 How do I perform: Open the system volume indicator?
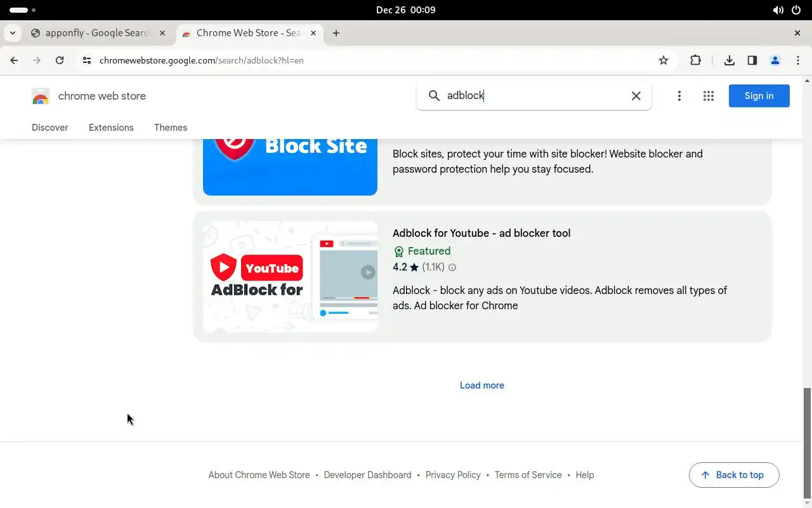778,10
